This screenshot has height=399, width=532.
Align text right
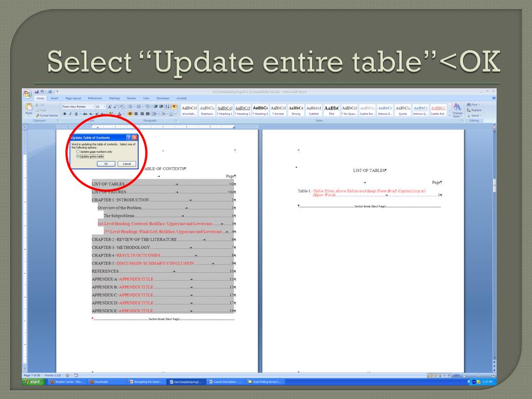142,114
